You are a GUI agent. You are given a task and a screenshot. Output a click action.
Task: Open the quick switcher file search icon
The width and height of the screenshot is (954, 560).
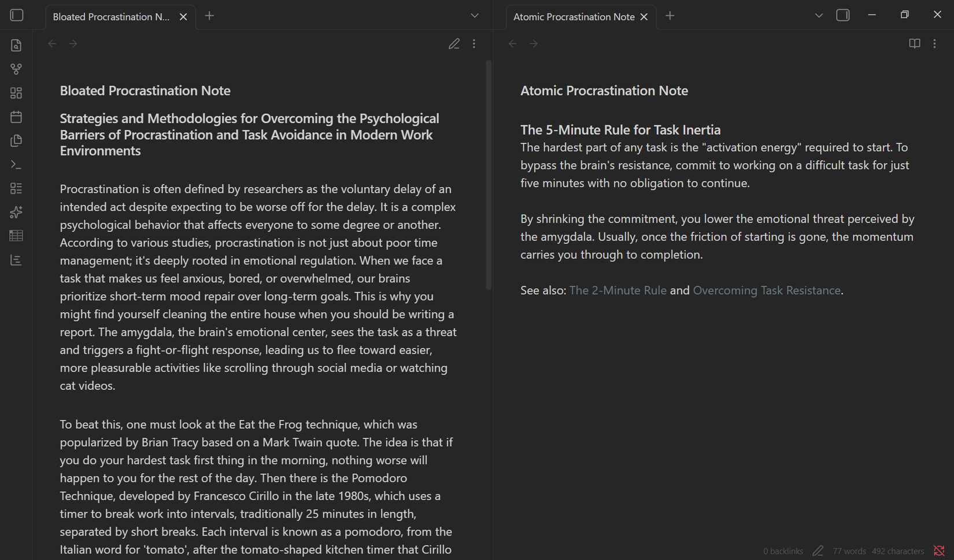tap(16, 45)
